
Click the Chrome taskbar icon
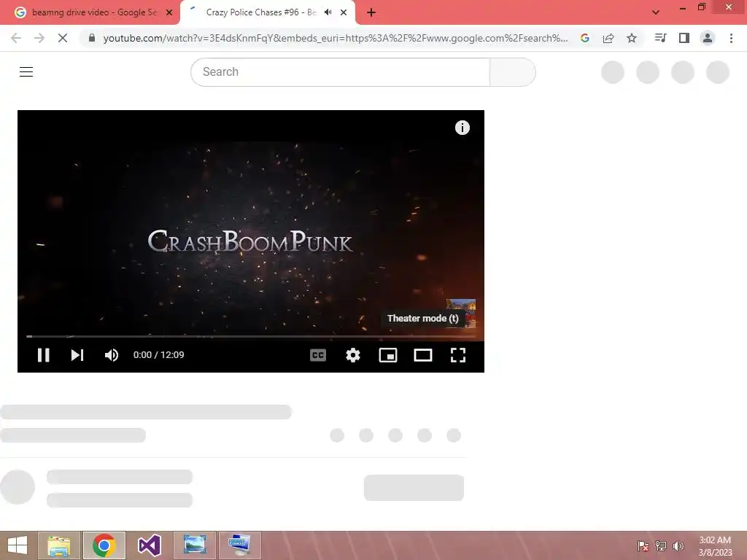pyautogui.click(x=104, y=545)
